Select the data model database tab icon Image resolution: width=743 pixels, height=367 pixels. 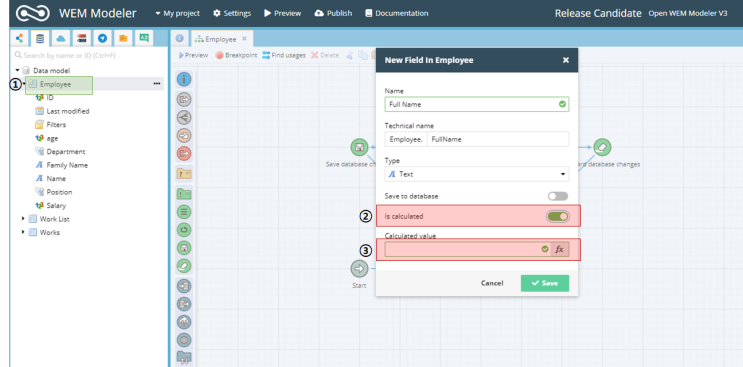[x=40, y=38]
